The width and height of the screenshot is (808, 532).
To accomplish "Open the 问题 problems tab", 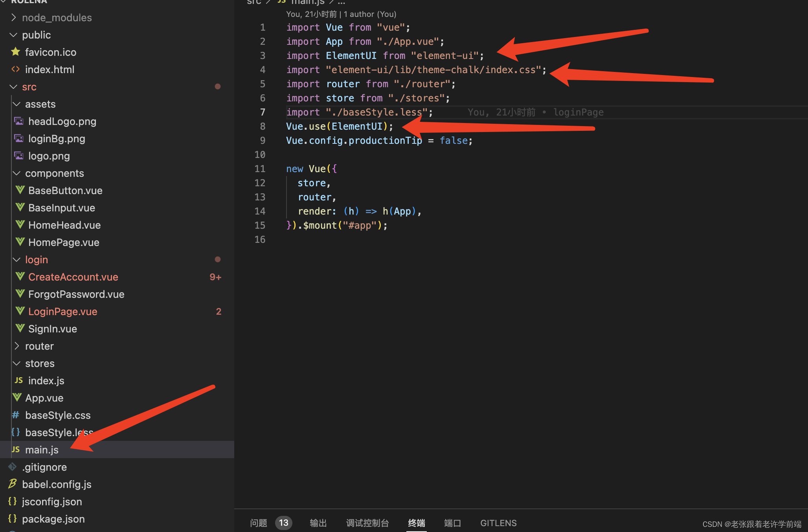I will click(259, 523).
